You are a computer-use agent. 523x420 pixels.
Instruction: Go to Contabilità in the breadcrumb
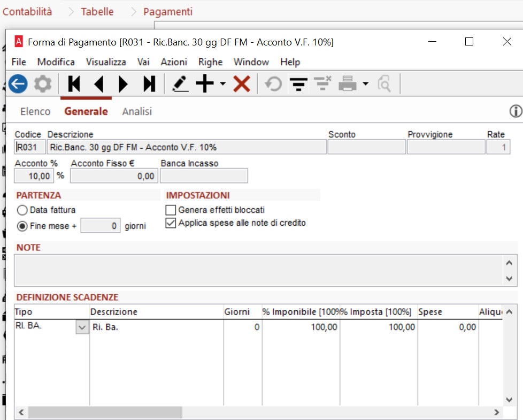(x=27, y=12)
